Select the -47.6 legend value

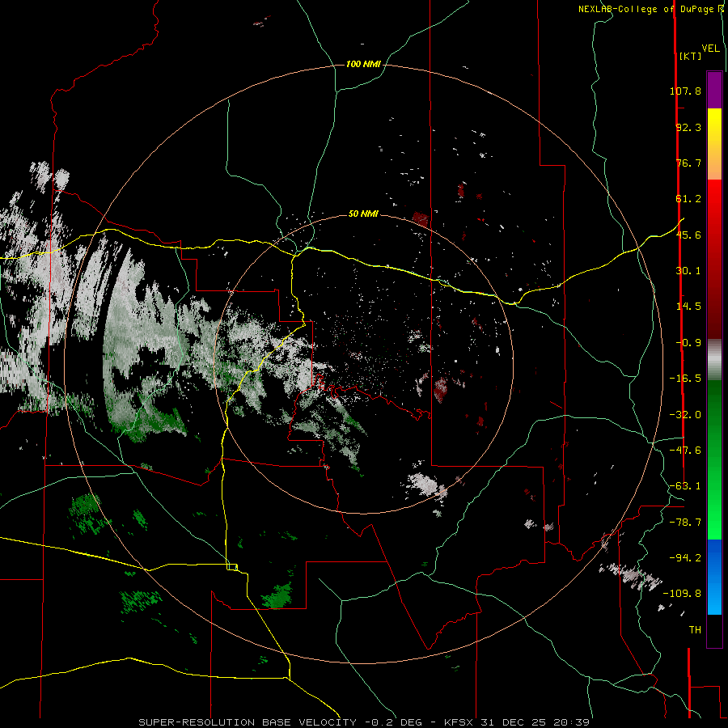pos(685,451)
